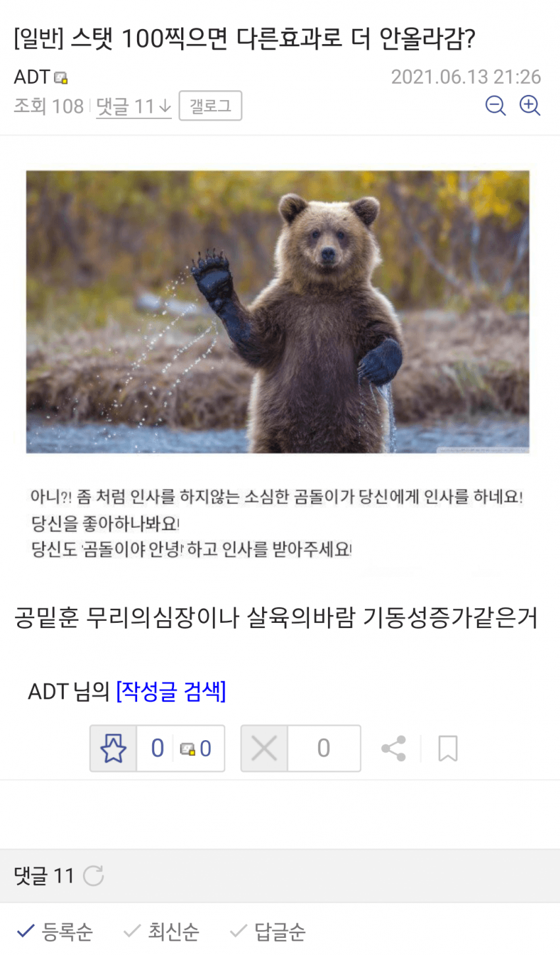Zoom in text with plus magnifier icon
This screenshot has width=560, height=955.
pyautogui.click(x=530, y=105)
